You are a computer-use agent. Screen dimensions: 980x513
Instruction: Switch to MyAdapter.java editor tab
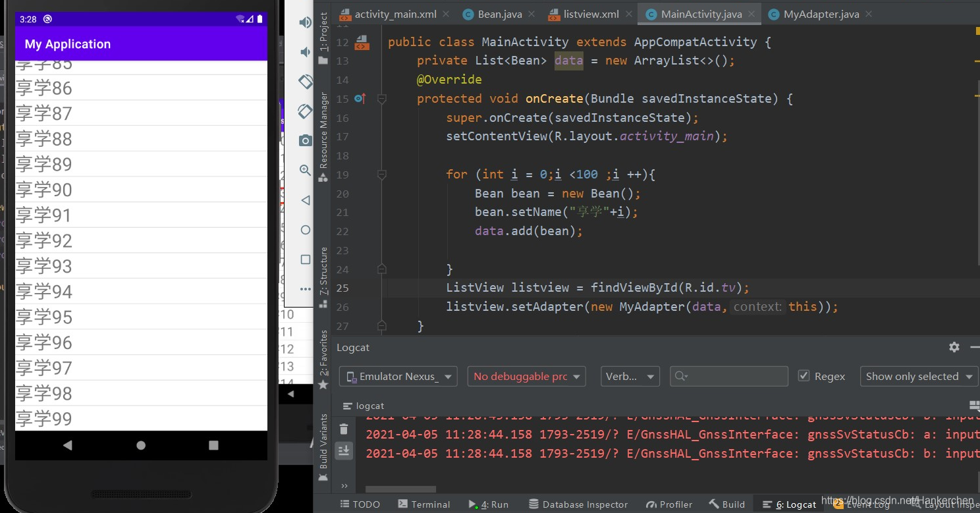pyautogui.click(x=821, y=14)
